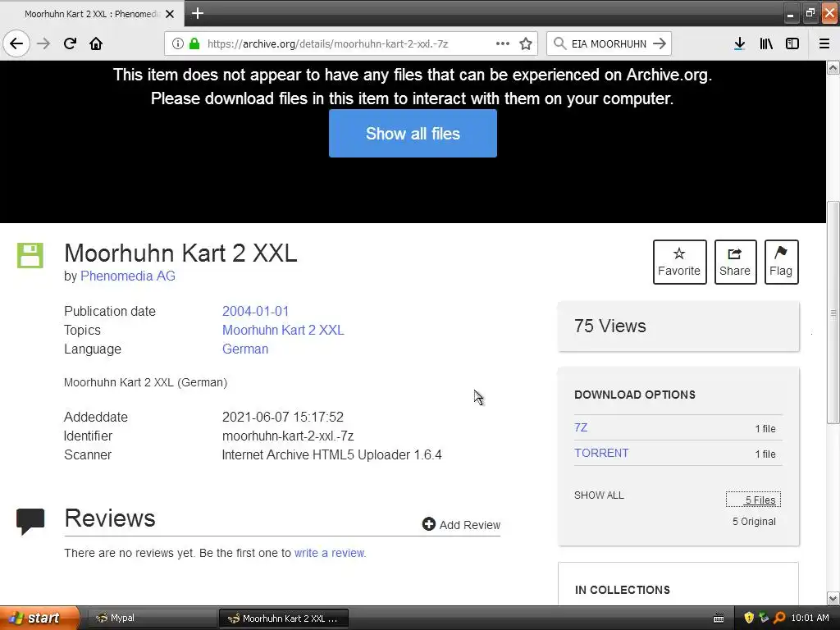Click the German language link
The width and height of the screenshot is (840, 630).
point(244,349)
